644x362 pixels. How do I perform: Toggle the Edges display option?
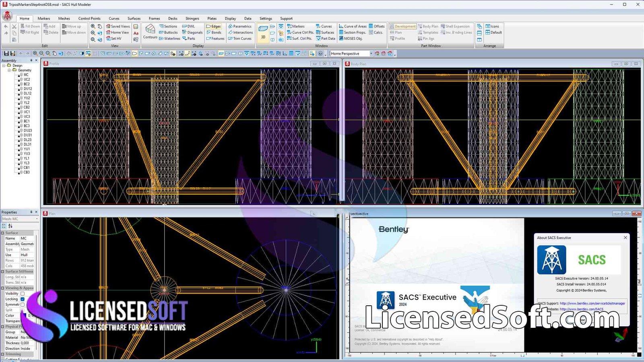click(214, 26)
